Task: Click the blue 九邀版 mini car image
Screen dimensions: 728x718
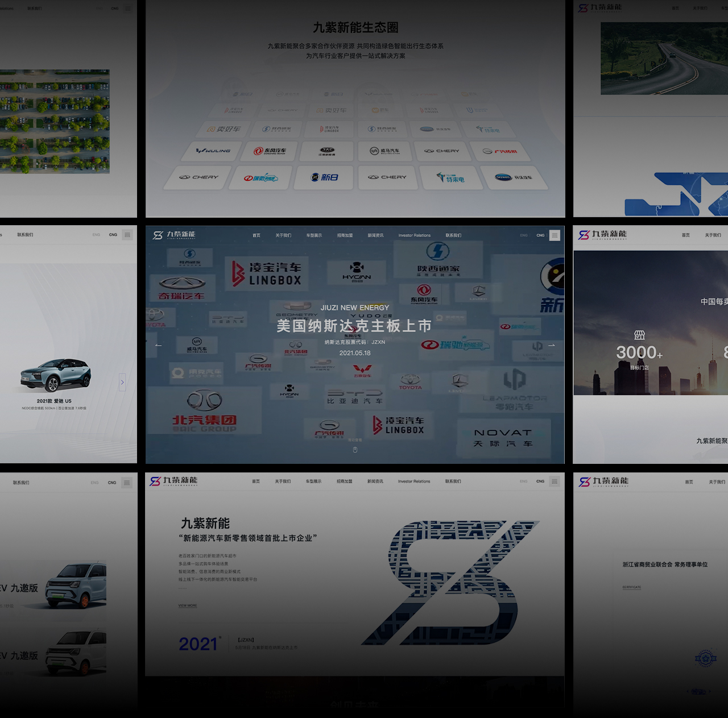Action: 76,584
